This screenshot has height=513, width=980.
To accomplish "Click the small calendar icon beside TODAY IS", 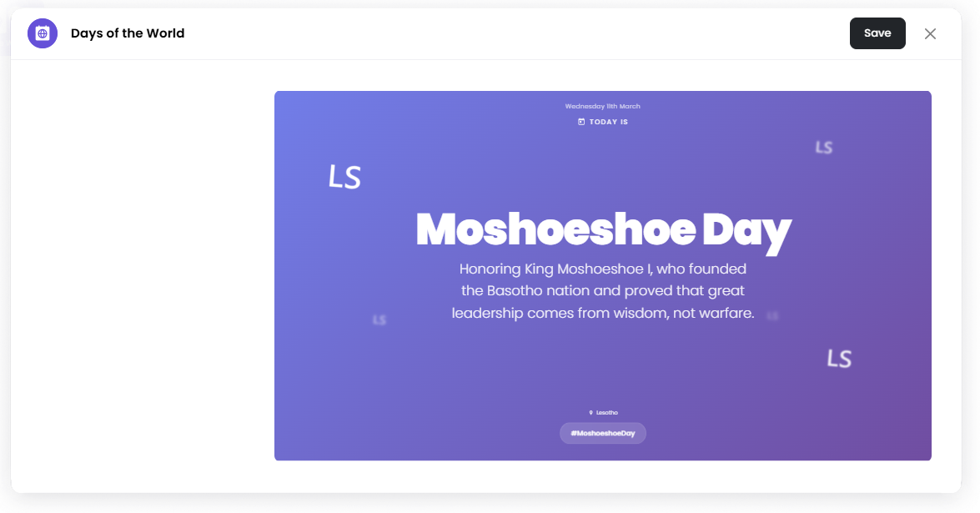I will 581,122.
